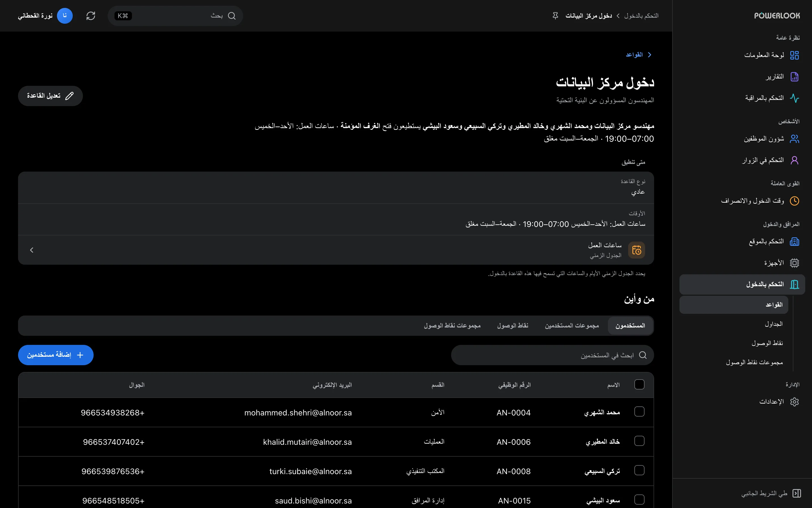
Task: Click the top بحث search field
Action: pyautogui.click(x=175, y=16)
